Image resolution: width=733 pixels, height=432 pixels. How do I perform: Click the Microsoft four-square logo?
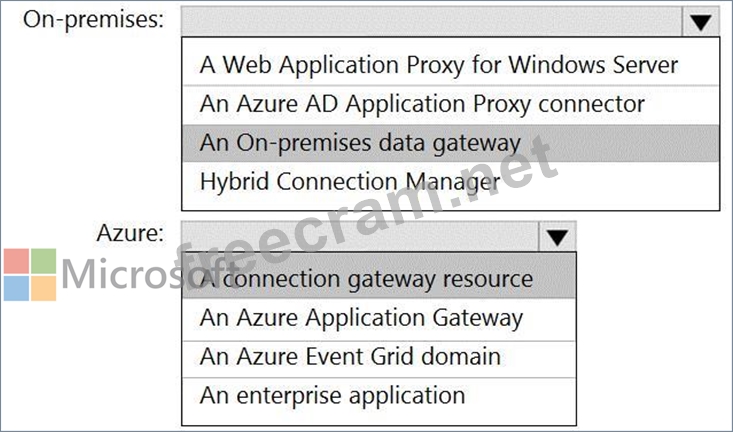pyautogui.click(x=30, y=274)
